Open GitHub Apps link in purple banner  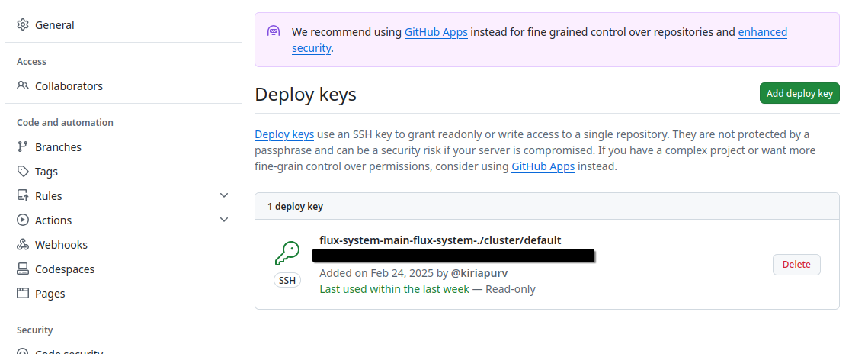(x=436, y=32)
